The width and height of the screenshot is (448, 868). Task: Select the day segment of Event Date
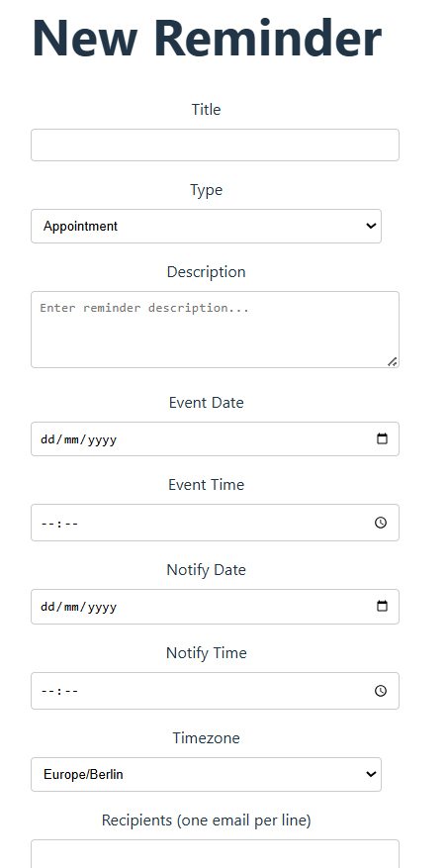(45, 439)
